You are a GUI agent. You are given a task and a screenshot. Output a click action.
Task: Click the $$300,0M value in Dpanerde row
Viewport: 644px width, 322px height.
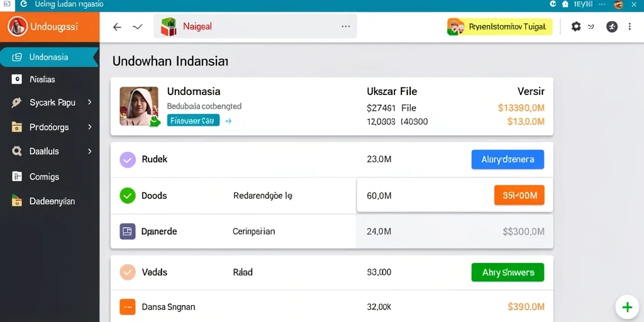[523, 231]
